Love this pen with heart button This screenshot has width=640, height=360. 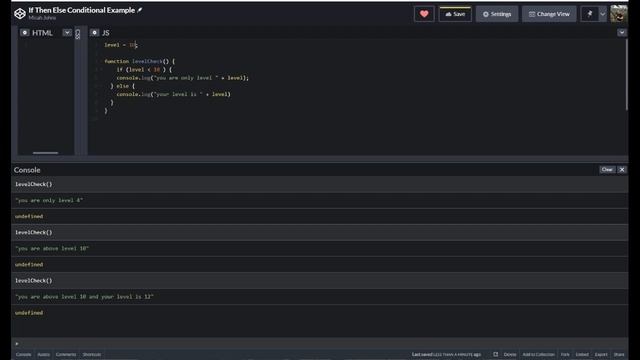coord(424,14)
